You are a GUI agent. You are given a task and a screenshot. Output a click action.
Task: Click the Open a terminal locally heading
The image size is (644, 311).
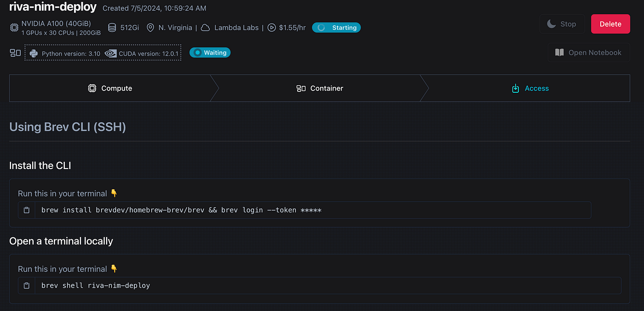tap(61, 241)
